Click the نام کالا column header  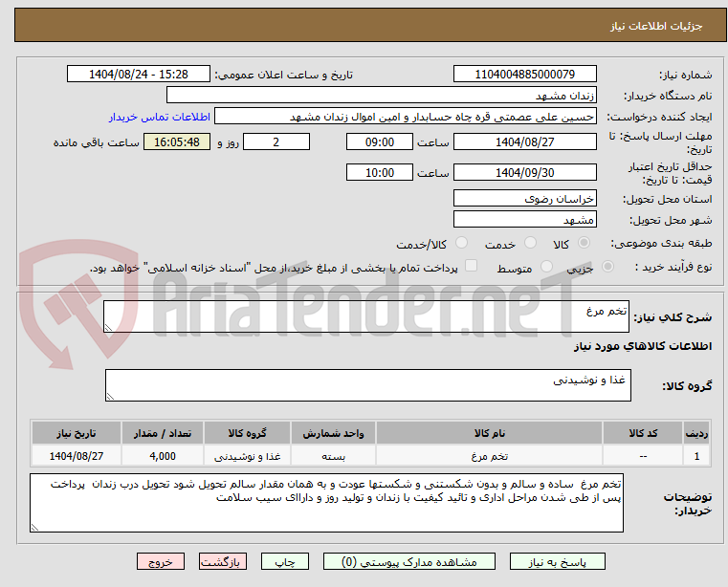pyautogui.click(x=489, y=433)
